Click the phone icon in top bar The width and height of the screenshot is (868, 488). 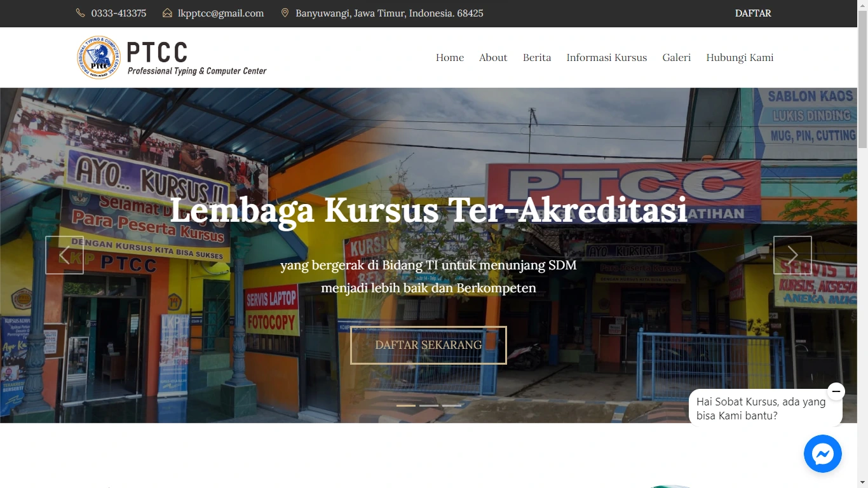[80, 13]
